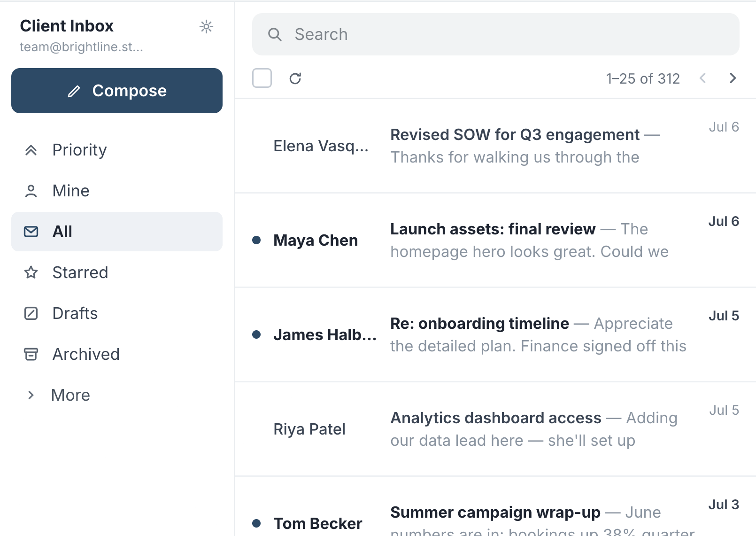Refresh the inbox message list
The image size is (756, 536).
[x=295, y=78]
